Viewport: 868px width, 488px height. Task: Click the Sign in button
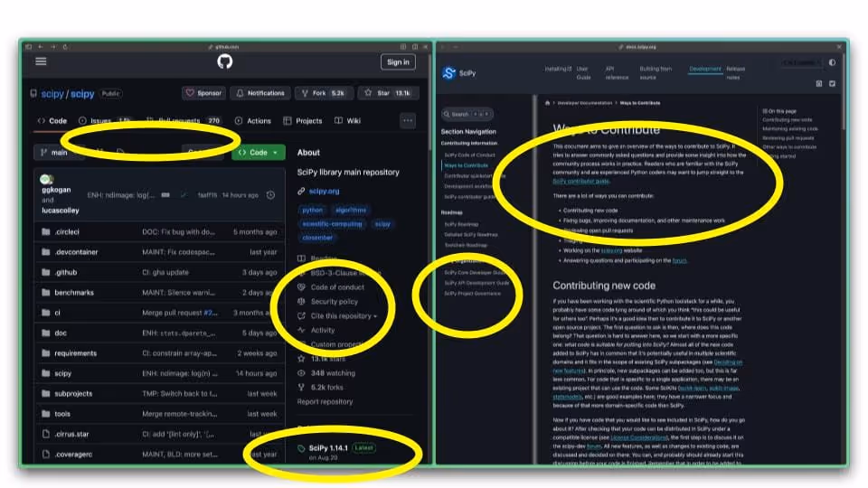(x=398, y=62)
